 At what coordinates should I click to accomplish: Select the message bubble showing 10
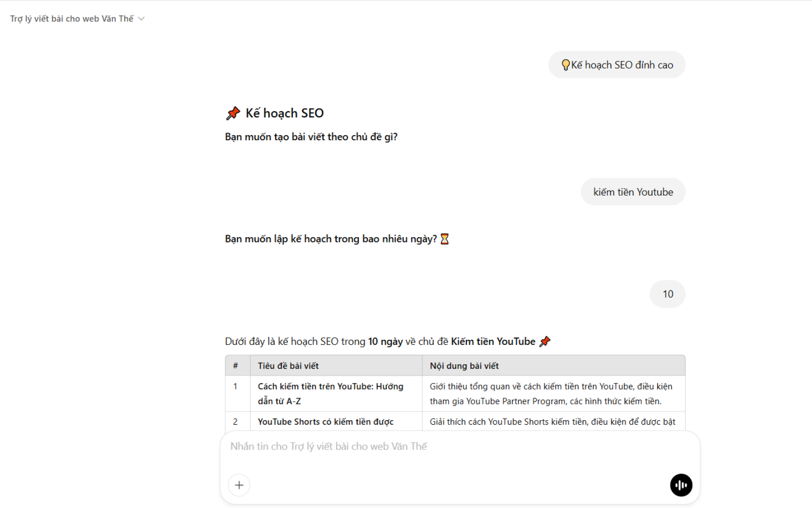pyautogui.click(x=667, y=294)
